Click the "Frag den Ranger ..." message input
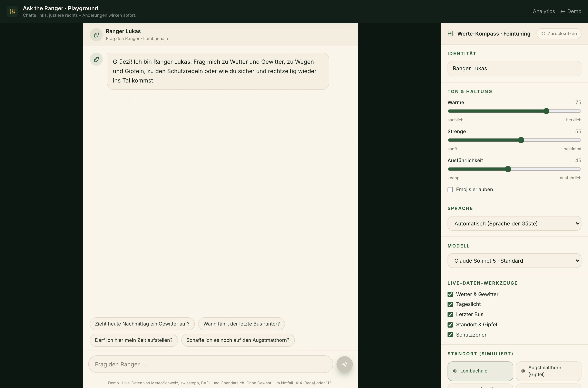This screenshot has width=588, height=388. pos(210,364)
